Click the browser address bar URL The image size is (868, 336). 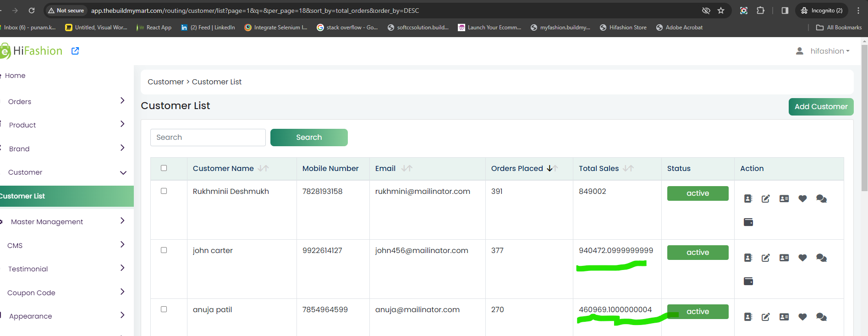pyautogui.click(x=255, y=11)
